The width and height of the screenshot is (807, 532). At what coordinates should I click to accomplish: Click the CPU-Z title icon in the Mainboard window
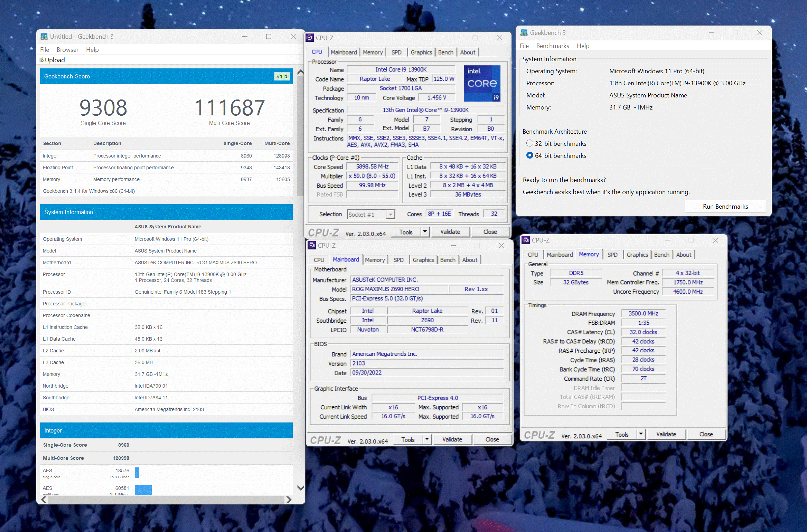tap(312, 245)
